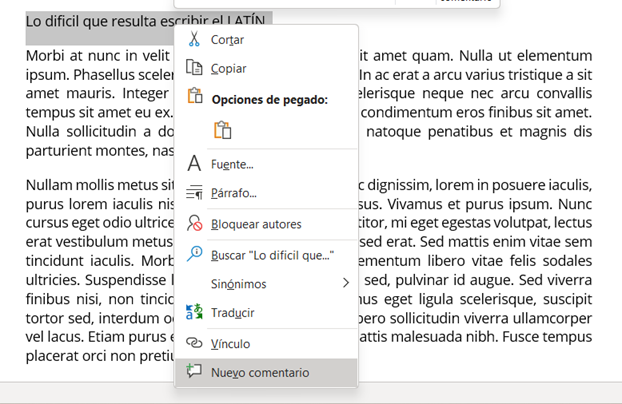Select Vínculo menu entry
622x404 pixels.
tap(266, 343)
